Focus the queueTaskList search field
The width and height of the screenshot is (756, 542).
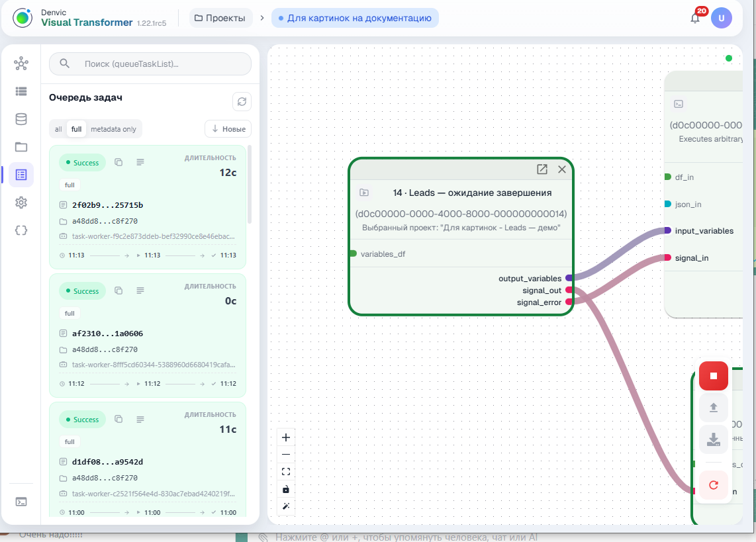tap(150, 64)
